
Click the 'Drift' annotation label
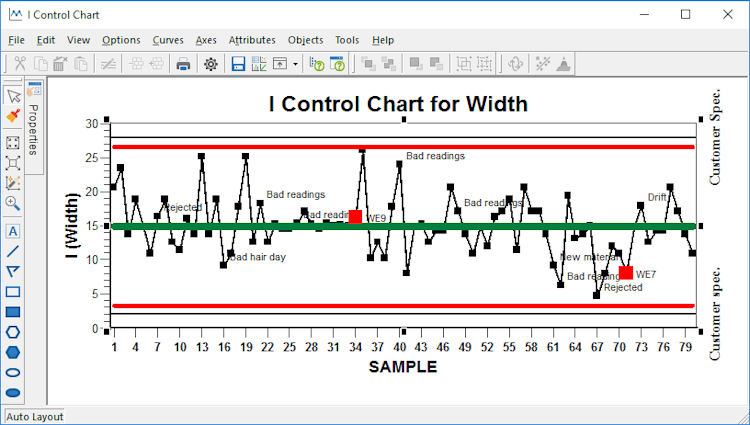657,197
